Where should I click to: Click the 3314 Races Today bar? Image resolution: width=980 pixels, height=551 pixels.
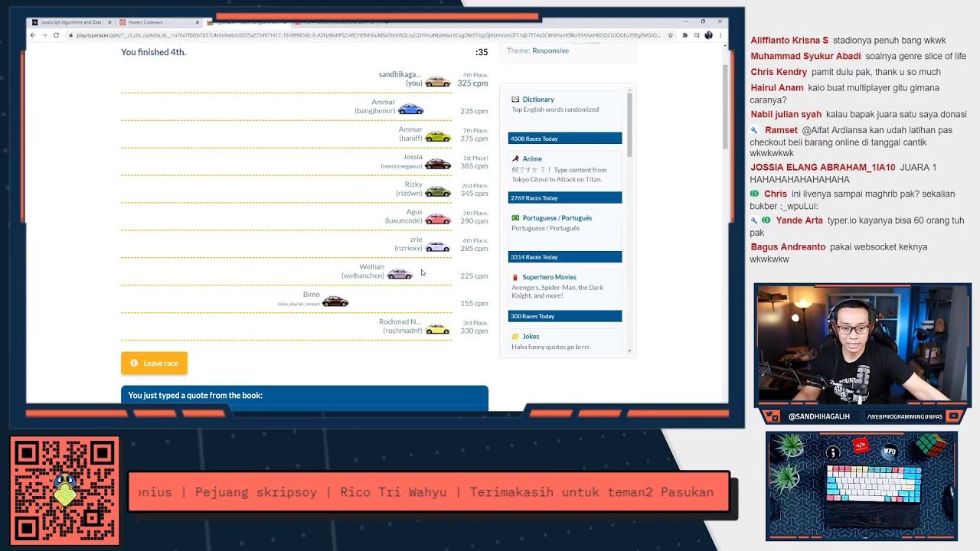click(x=565, y=257)
